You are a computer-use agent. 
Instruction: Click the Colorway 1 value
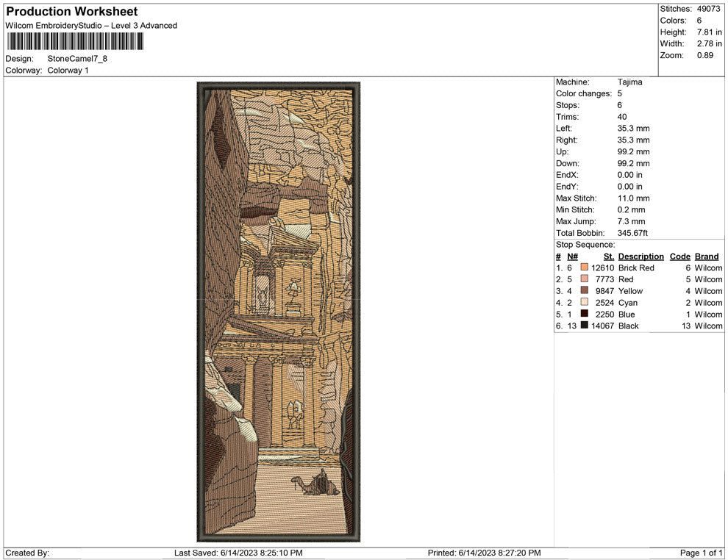(x=68, y=71)
